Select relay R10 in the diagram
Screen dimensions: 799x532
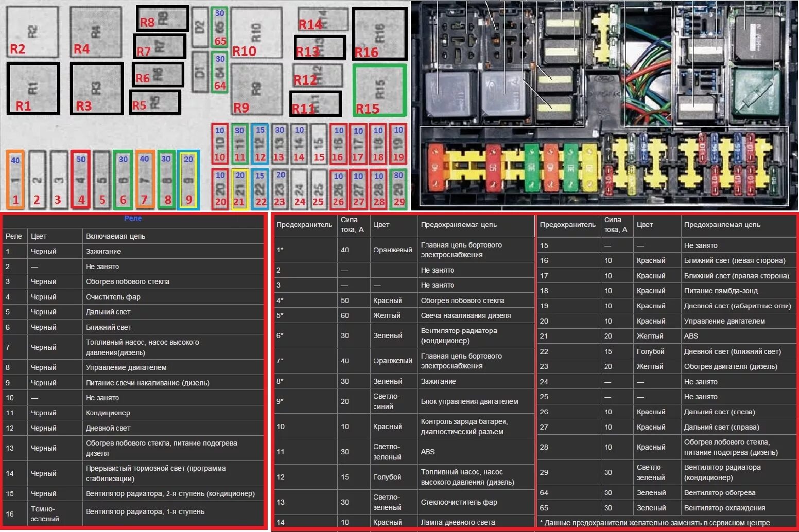coord(256,33)
